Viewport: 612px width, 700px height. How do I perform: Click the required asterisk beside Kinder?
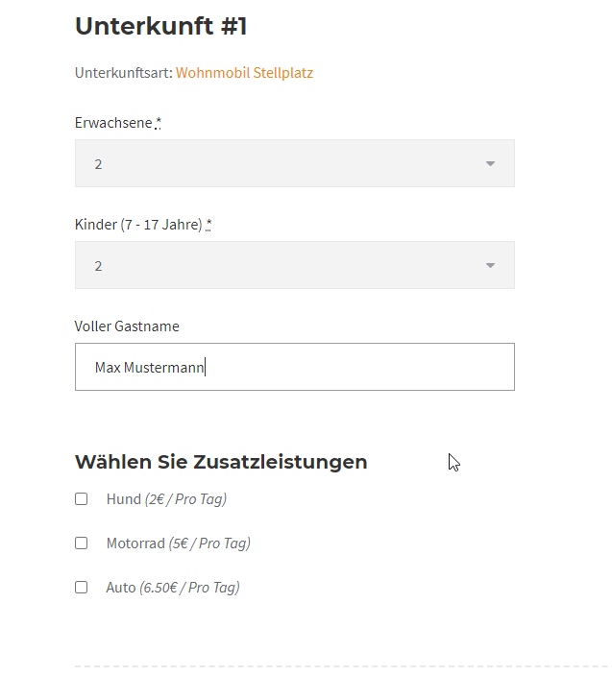(208, 225)
